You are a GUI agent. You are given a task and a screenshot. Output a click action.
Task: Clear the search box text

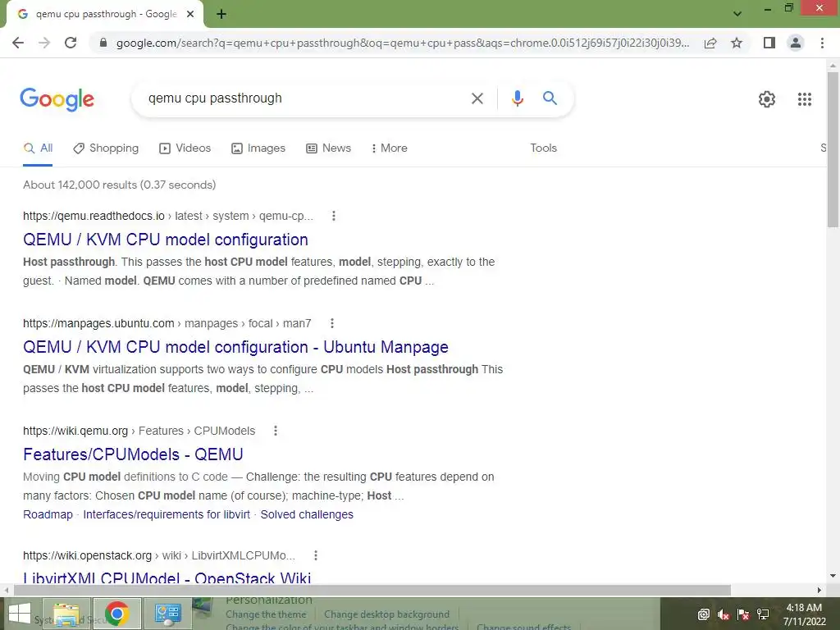(x=477, y=98)
